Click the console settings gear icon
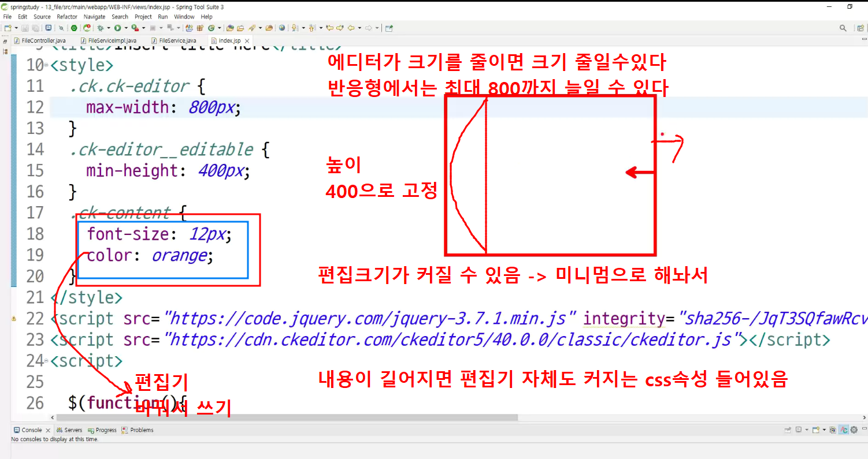Image resolution: width=868 pixels, height=459 pixels. [854, 430]
